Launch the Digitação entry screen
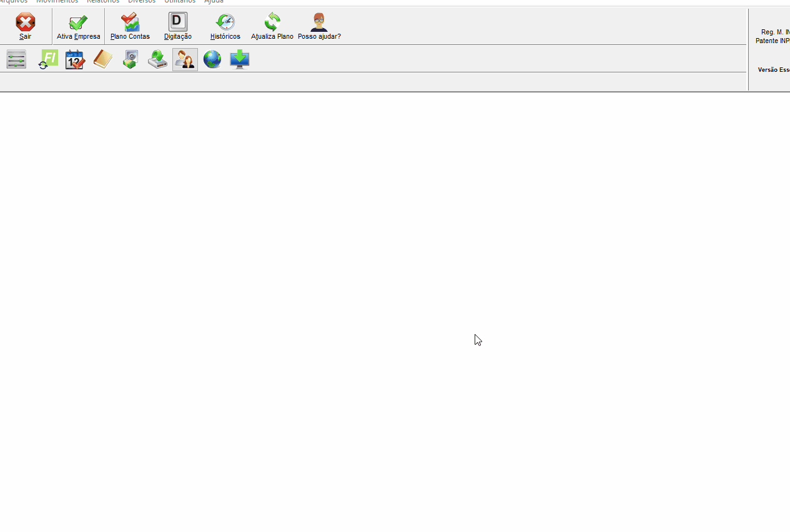This screenshot has height=532, width=790. [x=178, y=26]
